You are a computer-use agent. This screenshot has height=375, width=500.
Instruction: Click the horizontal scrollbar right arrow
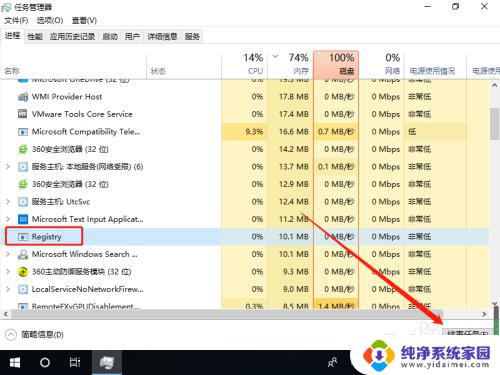(484, 314)
